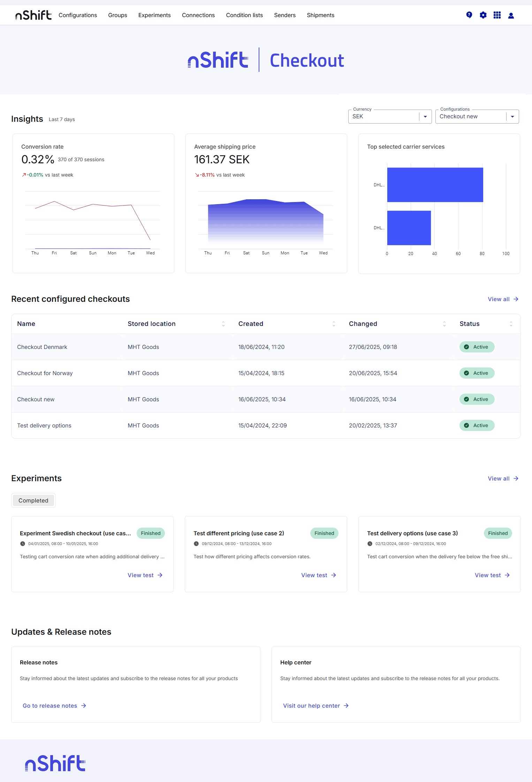Open the apps grid icon
The height and width of the screenshot is (782, 532).
pyautogui.click(x=497, y=15)
